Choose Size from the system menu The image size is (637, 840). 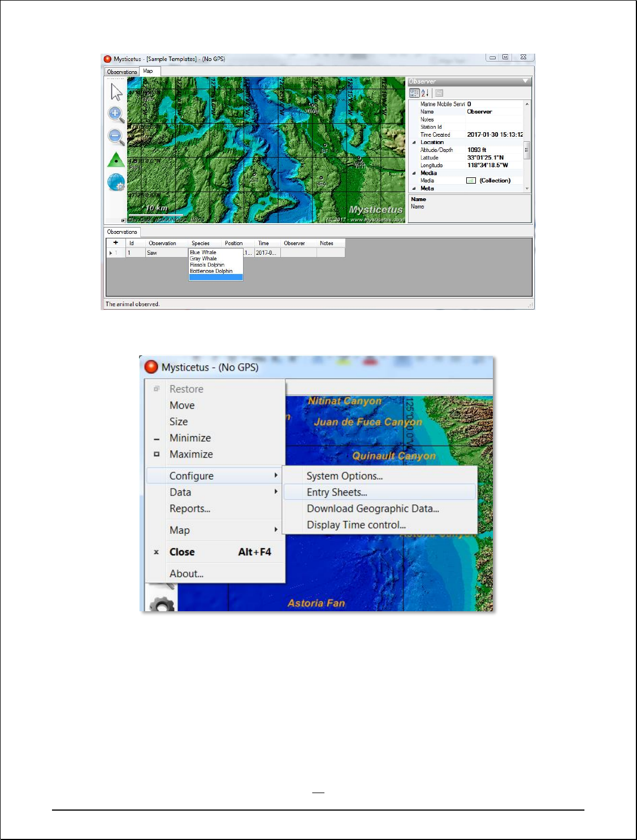point(215,421)
